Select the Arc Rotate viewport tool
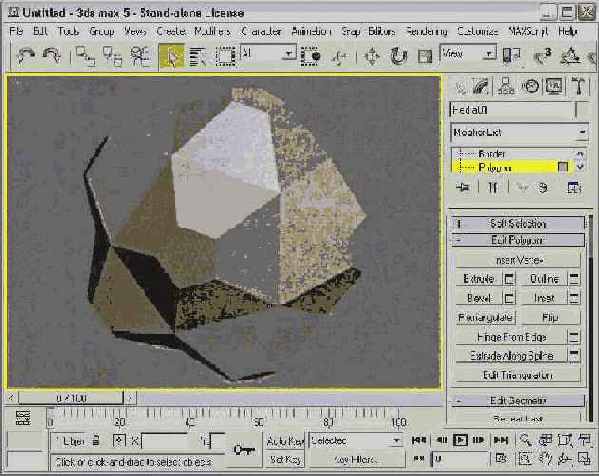599x476 pixels. [x=565, y=458]
